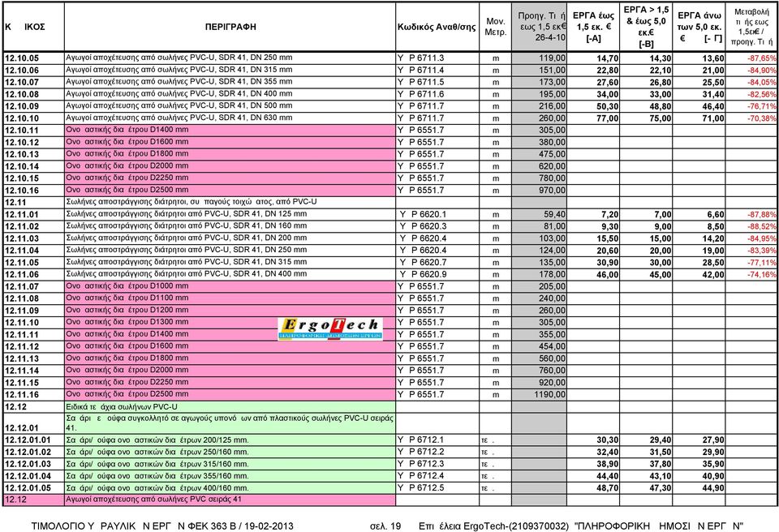Click row code 12.10.05
This screenshot has width=779, height=532.
22,58
